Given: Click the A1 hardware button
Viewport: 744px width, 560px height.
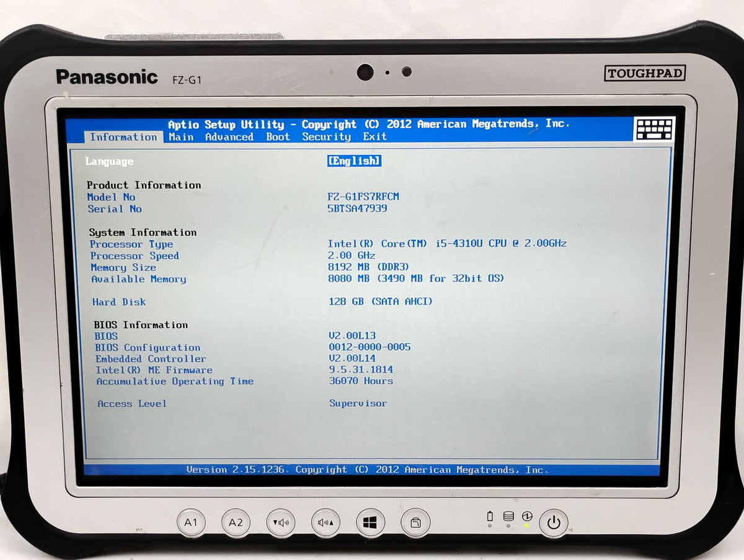Looking at the screenshot, I should 191,522.
